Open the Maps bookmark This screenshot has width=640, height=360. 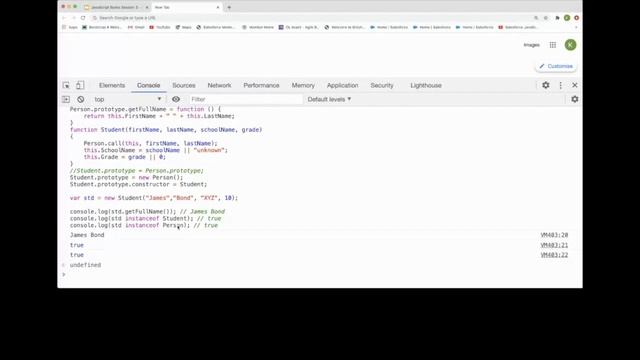click(x=183, y=27)
